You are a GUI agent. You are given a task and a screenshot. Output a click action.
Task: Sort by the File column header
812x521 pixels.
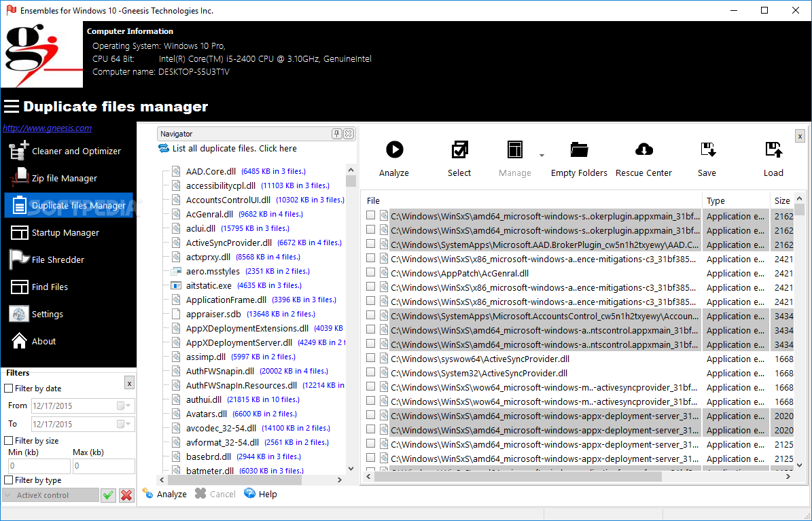coord(532,200)
